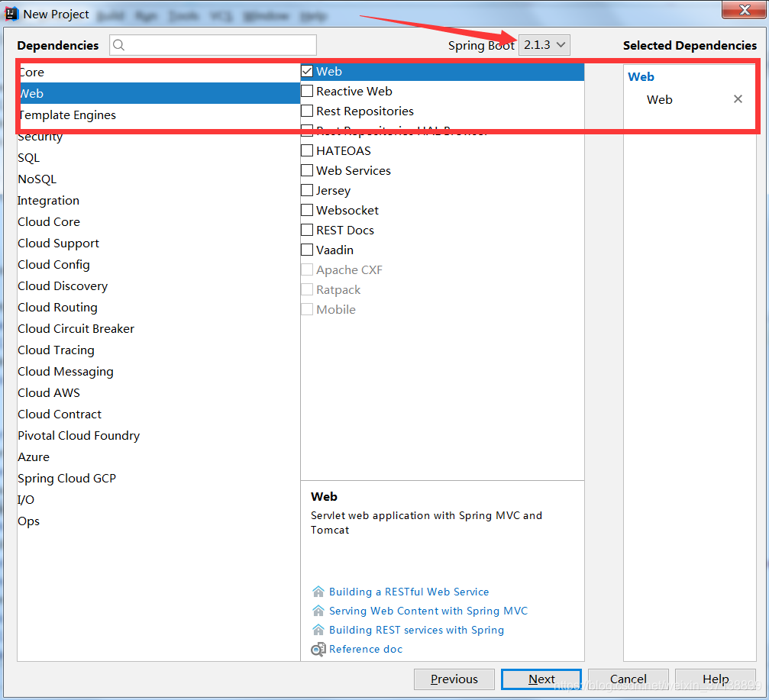Choose the Cloud Support category
The width and height of the screenshot is (769, 700).
[x=158, y=244]
